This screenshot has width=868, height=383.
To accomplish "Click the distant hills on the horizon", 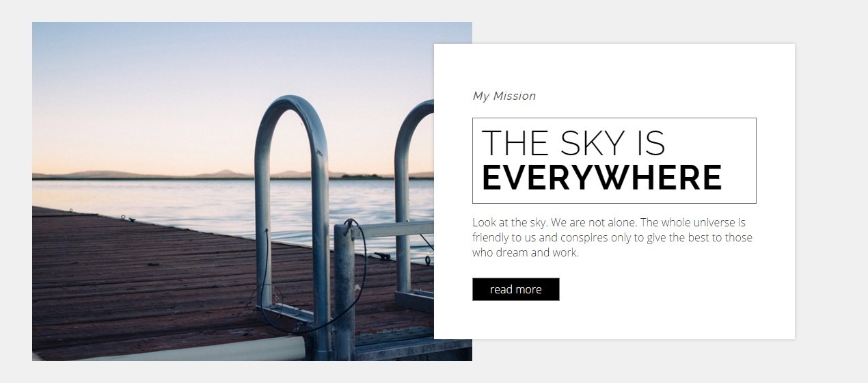I will pyautogui.click(x=171, y=174).
